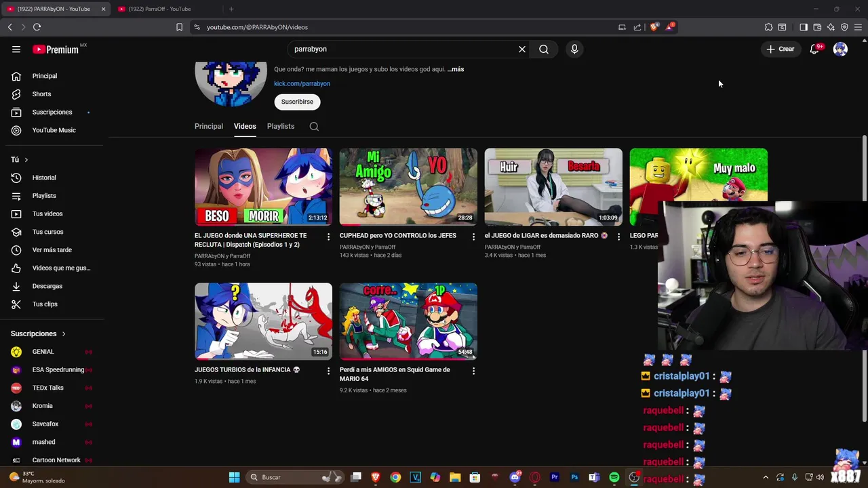This screenshot has height=488, width=868.
Task: Open Leo AI sparkle icon in toolbar
Action: pos(831,27)
